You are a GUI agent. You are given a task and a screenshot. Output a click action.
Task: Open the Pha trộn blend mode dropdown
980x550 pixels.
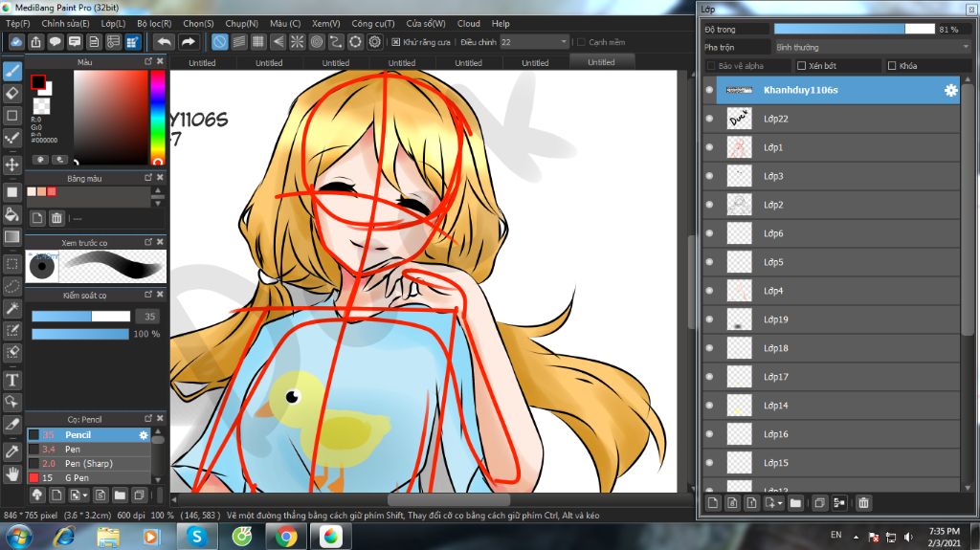[873, 48]
